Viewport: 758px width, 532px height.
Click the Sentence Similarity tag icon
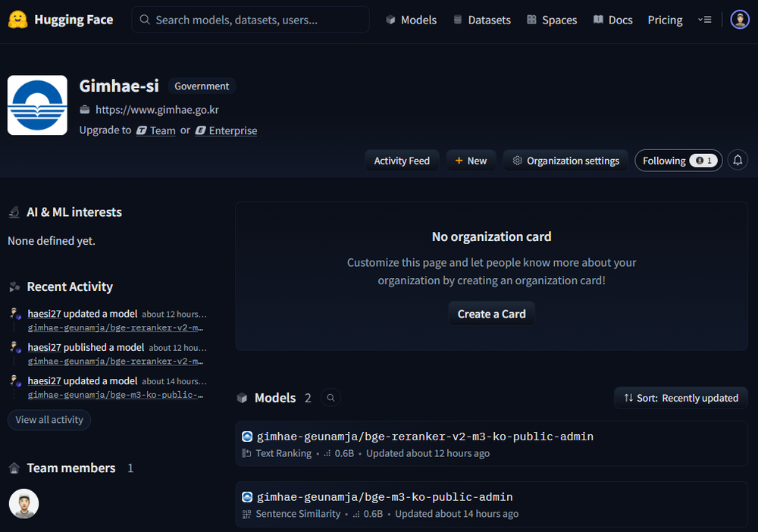click(246, 514)
